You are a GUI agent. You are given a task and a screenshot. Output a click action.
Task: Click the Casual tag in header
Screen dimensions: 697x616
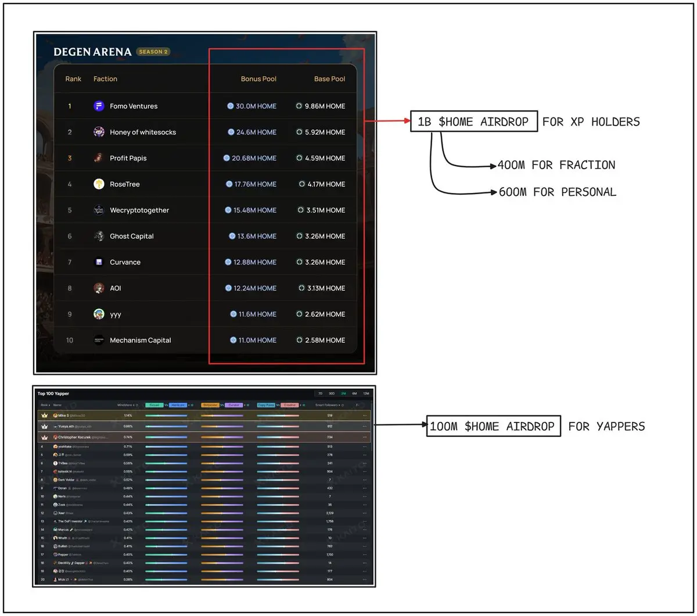tap(154, 405)
